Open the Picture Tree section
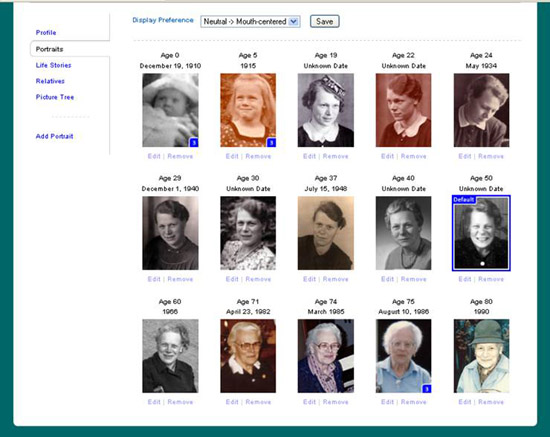Screen dimensions: 550x437 tap(55, 97)
